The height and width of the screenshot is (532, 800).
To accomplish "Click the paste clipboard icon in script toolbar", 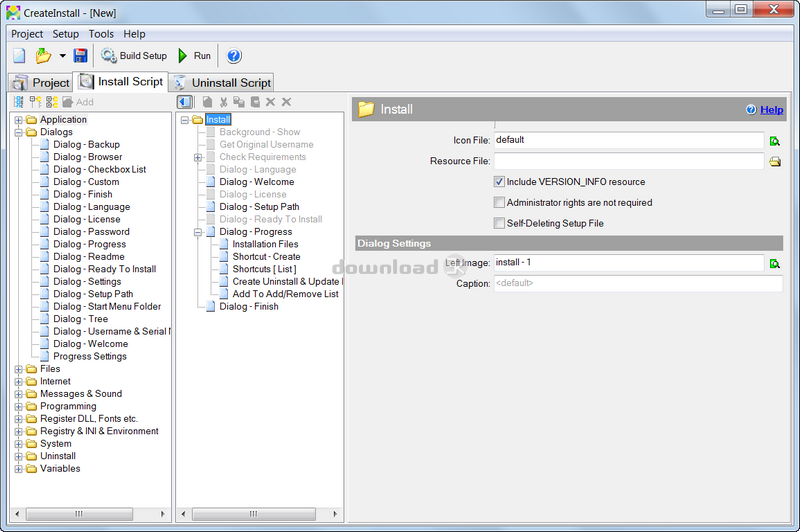I will coord(255,102).
